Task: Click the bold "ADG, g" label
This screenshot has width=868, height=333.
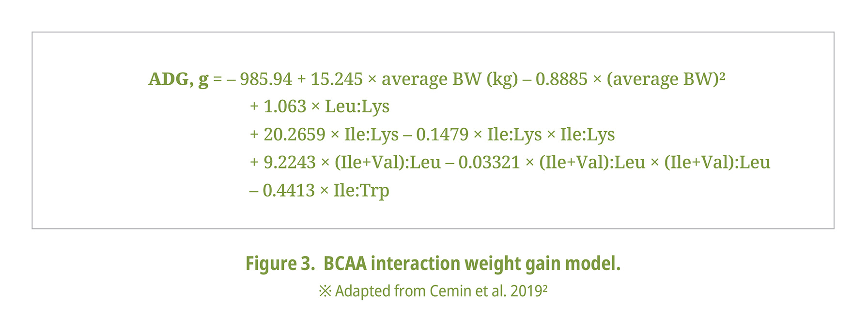Action: tap(178, 79)
